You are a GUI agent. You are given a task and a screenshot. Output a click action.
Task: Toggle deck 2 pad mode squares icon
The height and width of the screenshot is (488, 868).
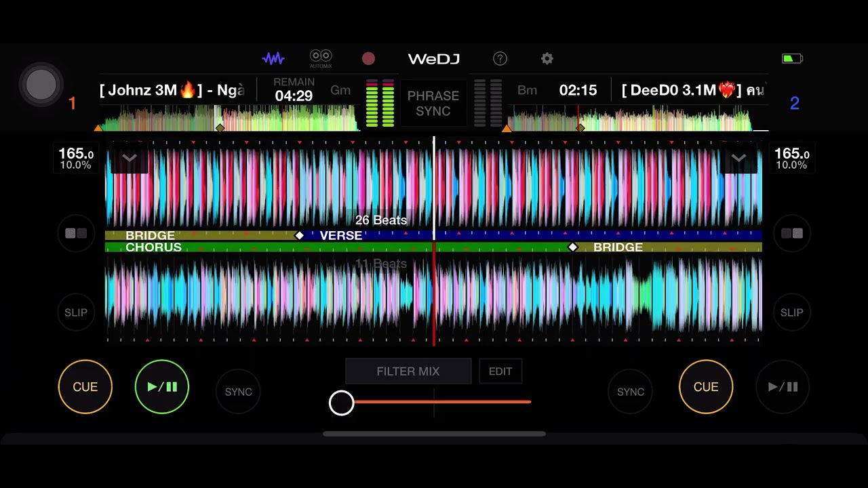792,233
